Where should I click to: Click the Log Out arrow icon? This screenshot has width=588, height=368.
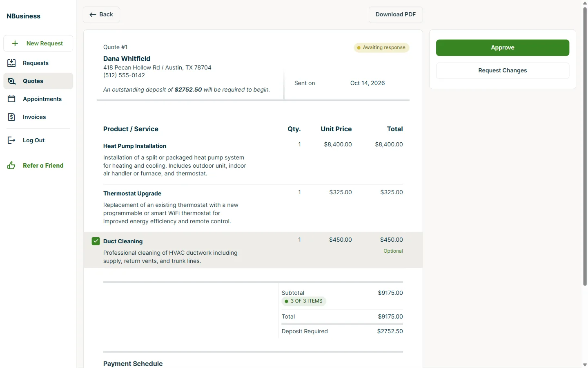(x=11, y=140)
